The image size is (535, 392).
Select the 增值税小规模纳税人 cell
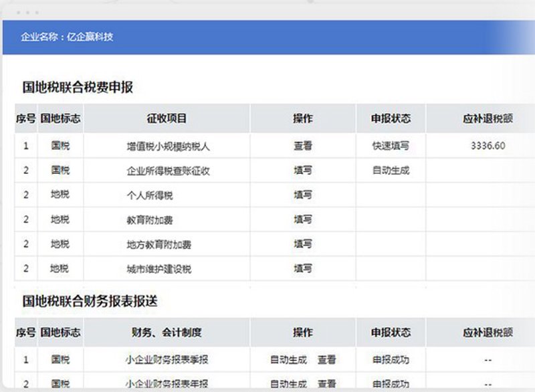[168, 146]
